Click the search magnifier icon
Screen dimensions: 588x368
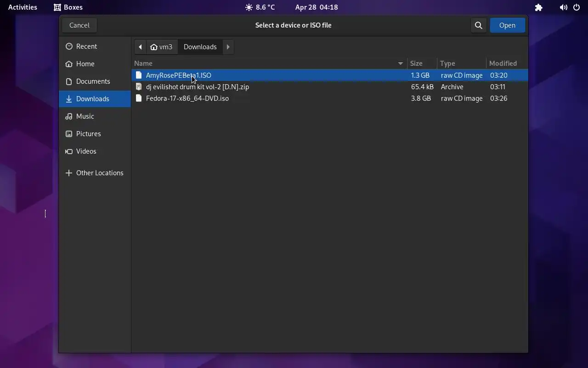[x=478, y=25]
